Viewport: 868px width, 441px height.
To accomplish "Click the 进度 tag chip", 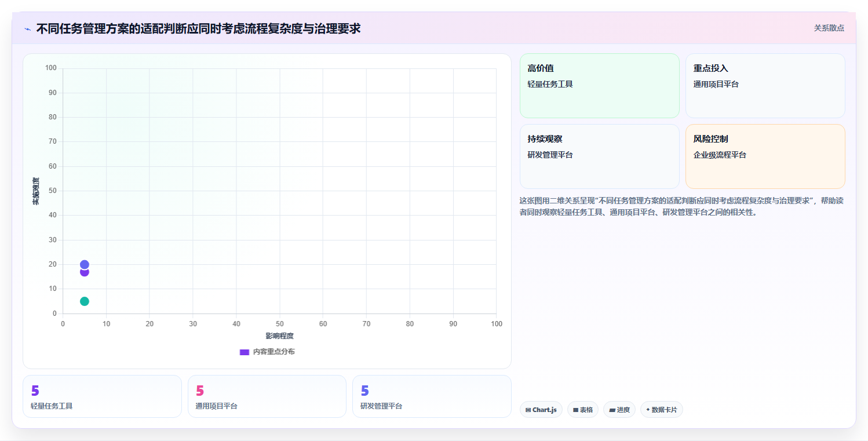I will 619,410.
